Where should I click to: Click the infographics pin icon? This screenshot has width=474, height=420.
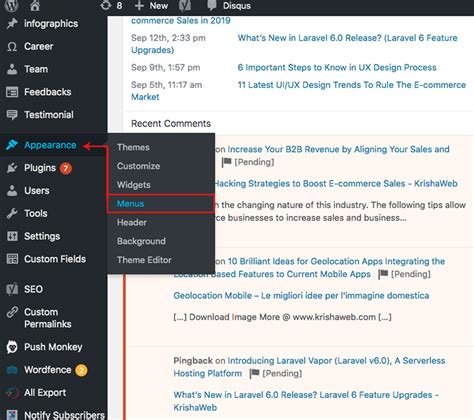pos(12,24)
